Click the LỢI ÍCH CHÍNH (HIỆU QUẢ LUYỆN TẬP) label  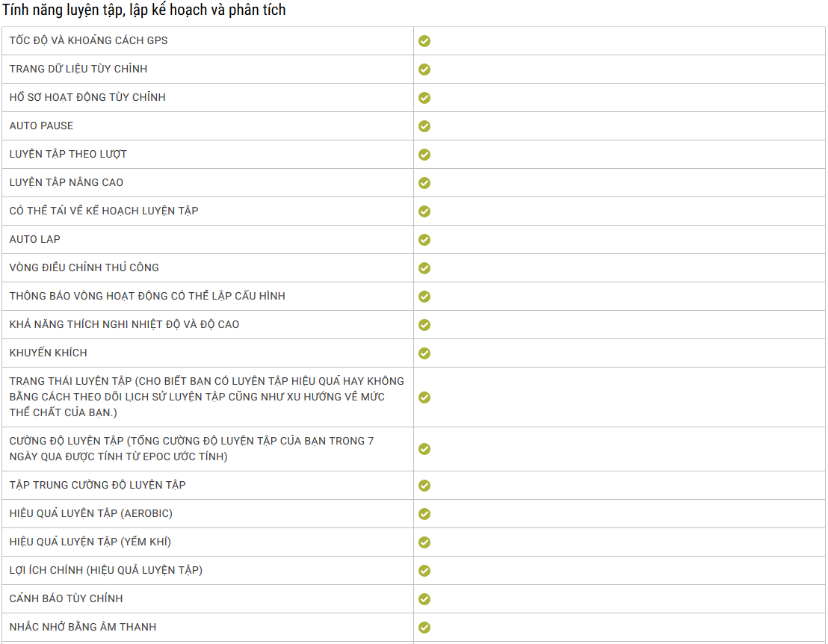point(106,571)
